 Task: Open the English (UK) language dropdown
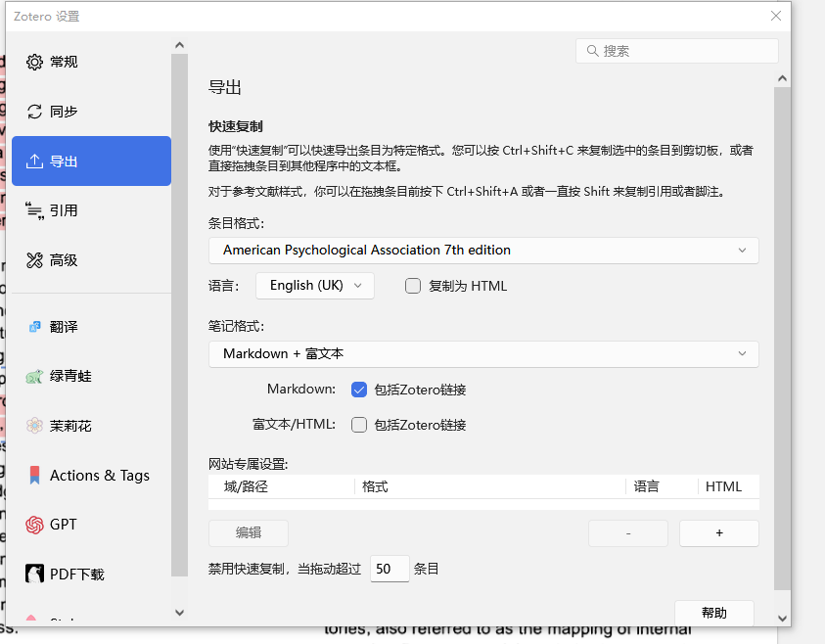[315, 286]
